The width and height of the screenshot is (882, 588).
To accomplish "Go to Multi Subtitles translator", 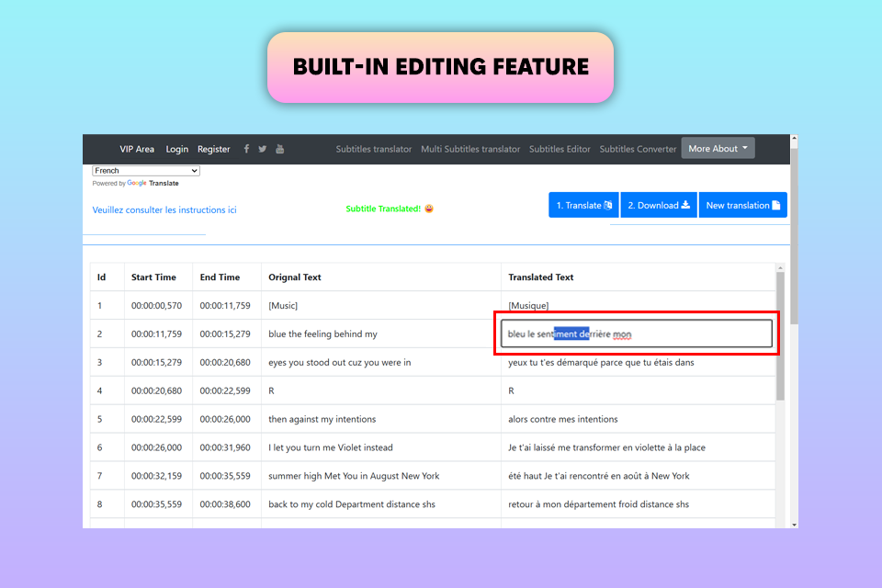I will pos(470,149).
